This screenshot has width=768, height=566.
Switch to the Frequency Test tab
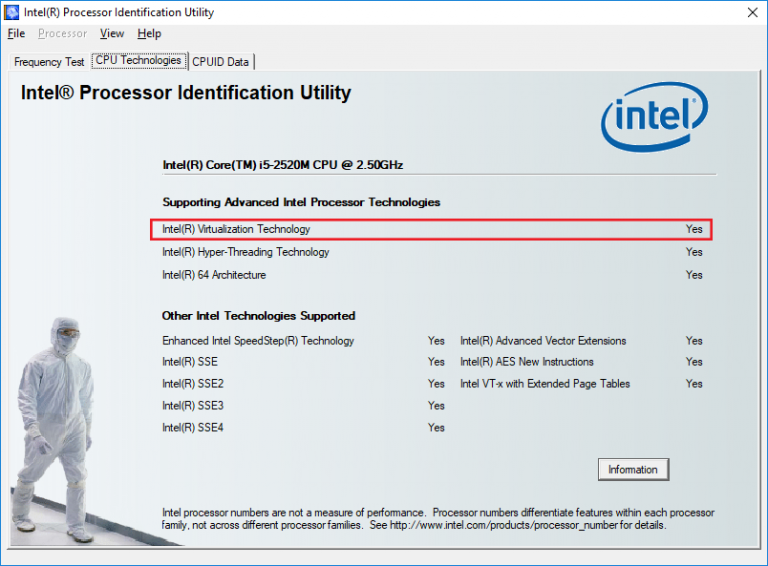pos(49,62)
